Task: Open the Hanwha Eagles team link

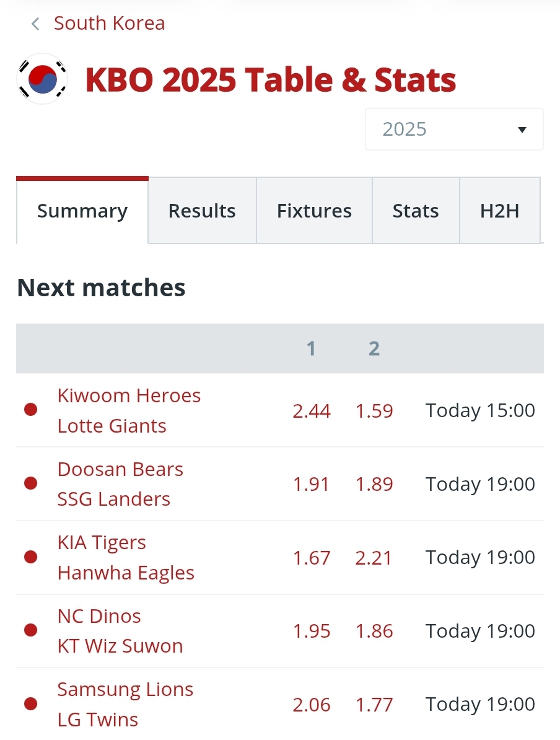Action: click(x=126, y=573)
